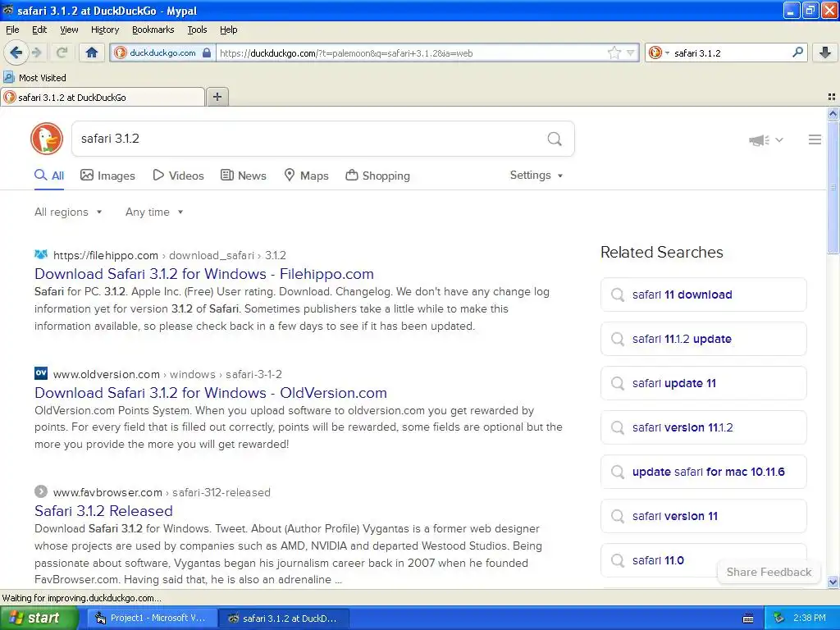Click the Share Feedback button
The image size is (840, 630).
pos(769,572)
